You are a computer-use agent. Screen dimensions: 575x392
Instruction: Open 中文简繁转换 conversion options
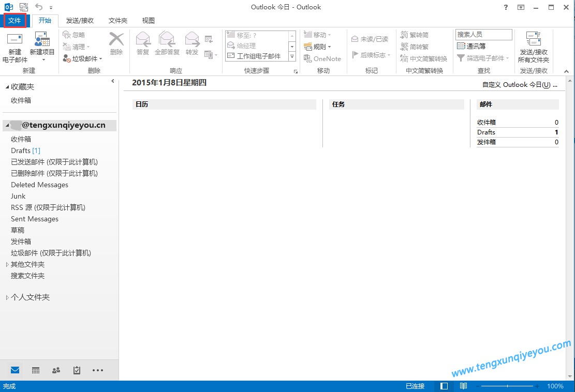tap(423, 58)
